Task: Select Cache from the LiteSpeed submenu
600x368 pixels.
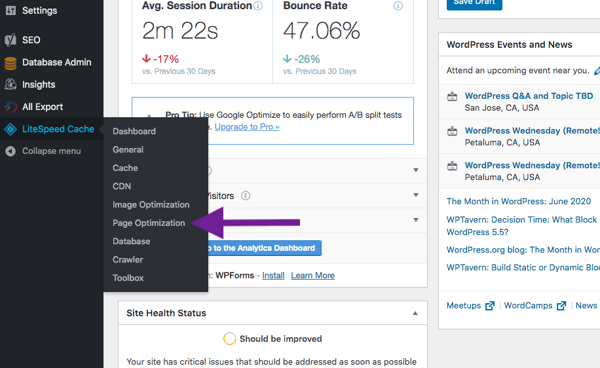Action: click(x=125, y=168)
